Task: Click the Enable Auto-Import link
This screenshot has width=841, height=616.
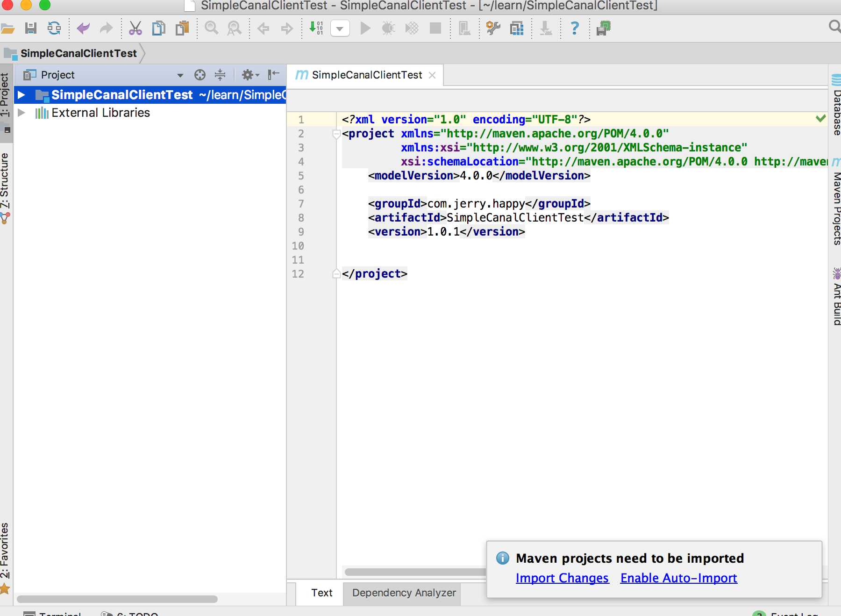Action: pyautogui.click(x=678, y=578)
